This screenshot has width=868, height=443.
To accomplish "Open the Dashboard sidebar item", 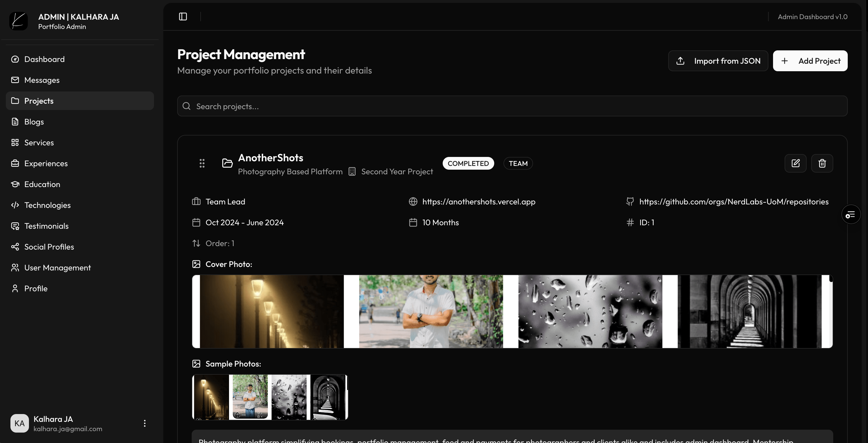I will coord(44,59).
